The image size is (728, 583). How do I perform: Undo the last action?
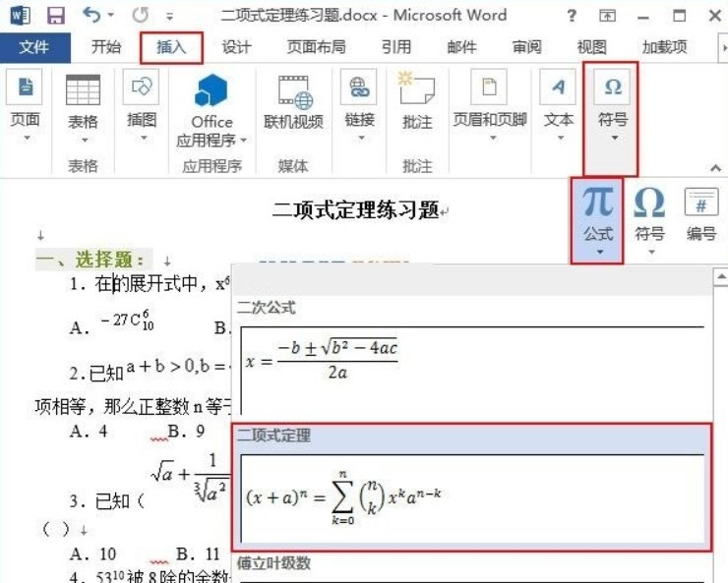pos(91,16)
